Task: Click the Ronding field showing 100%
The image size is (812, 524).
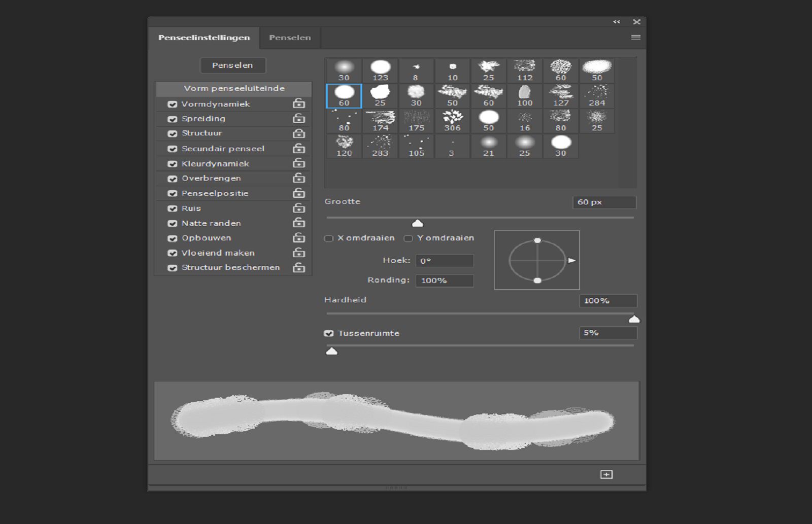Action: (x=445, y=281)
